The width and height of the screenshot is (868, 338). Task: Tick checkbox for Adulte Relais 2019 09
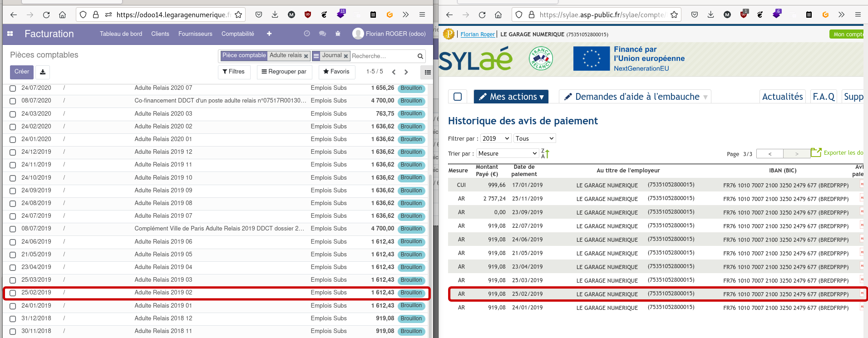(x=13, y=191)
